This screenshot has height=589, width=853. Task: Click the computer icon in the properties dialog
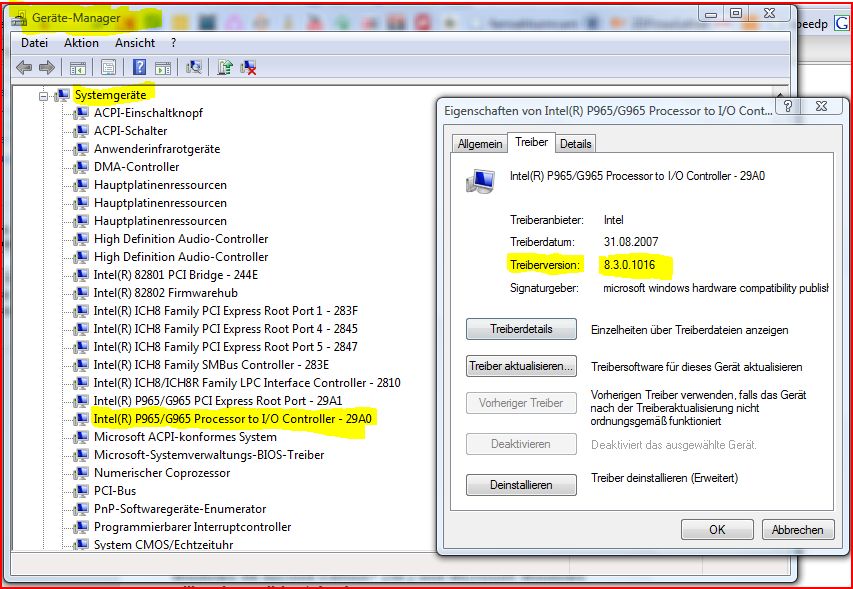pos(481,181)
